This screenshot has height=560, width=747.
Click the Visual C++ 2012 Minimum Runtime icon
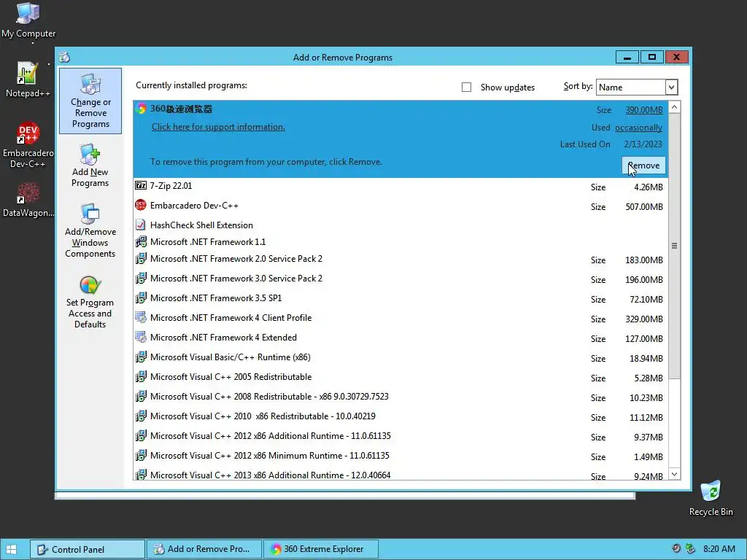(141, 455)
